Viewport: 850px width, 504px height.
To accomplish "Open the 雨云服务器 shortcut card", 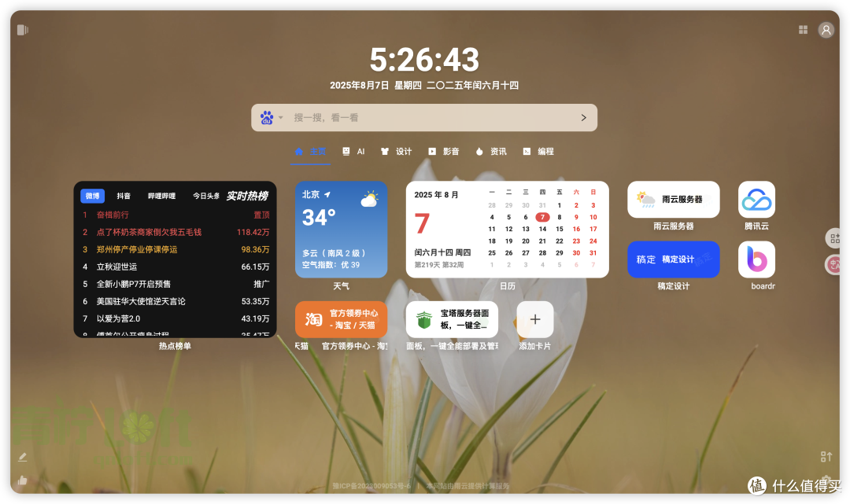I will [673, 199].
